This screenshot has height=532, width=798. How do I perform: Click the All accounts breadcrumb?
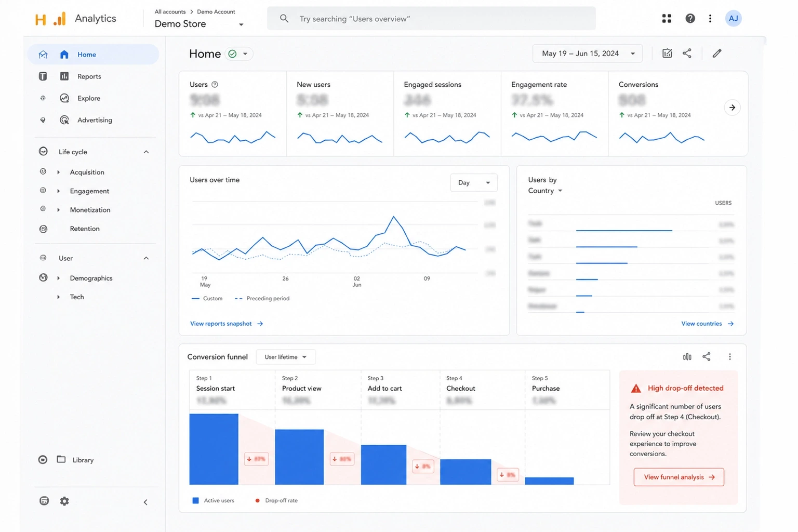[170, 12]
